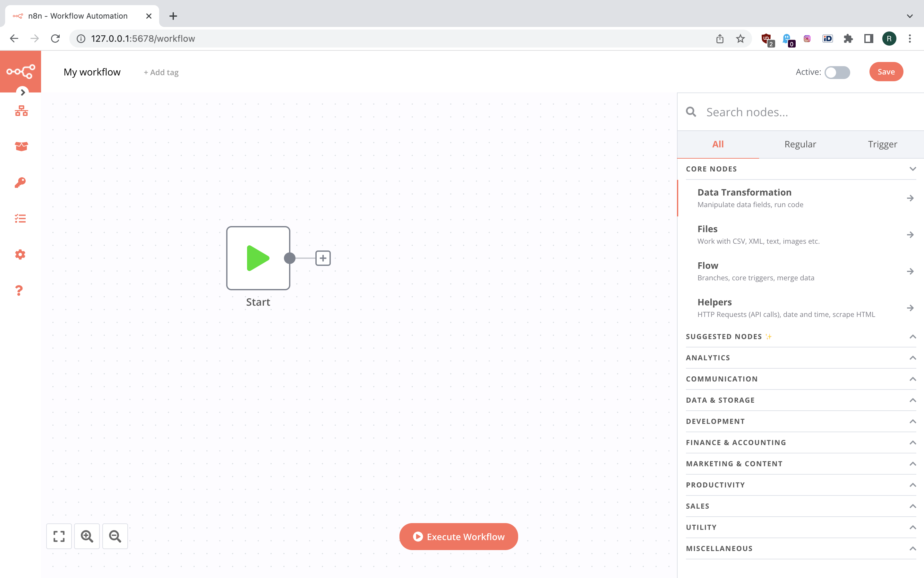Switch to the Trigger tab
Viewport: 924px width, 578px height.
tap(882, 144)
